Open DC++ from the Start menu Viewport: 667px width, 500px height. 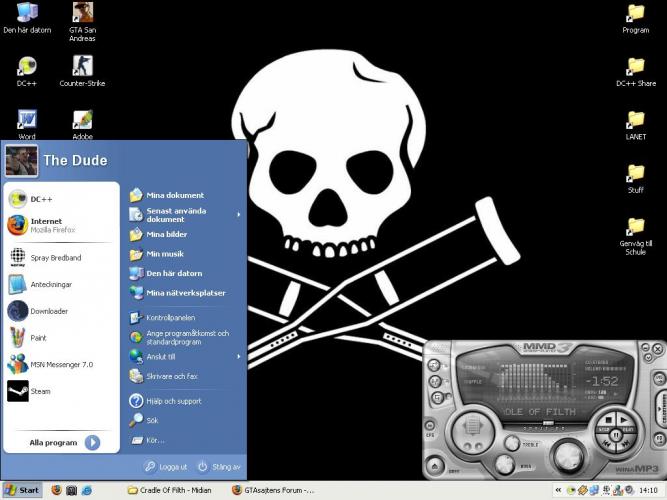point(40,199)
